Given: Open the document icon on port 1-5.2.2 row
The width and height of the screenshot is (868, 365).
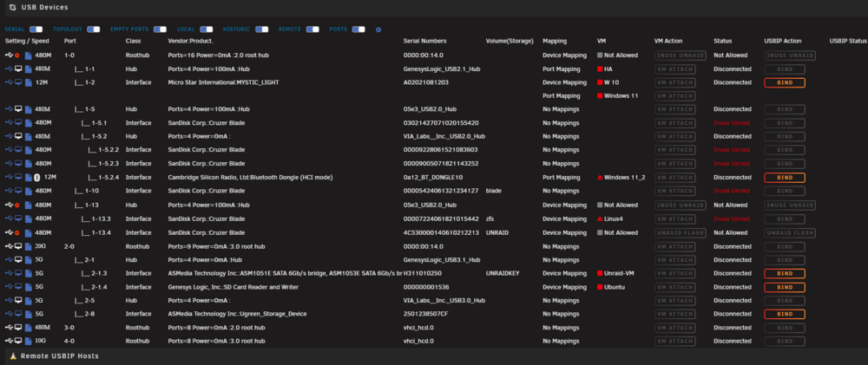Looking at the screenshot, I should click(x=29, y=150).
